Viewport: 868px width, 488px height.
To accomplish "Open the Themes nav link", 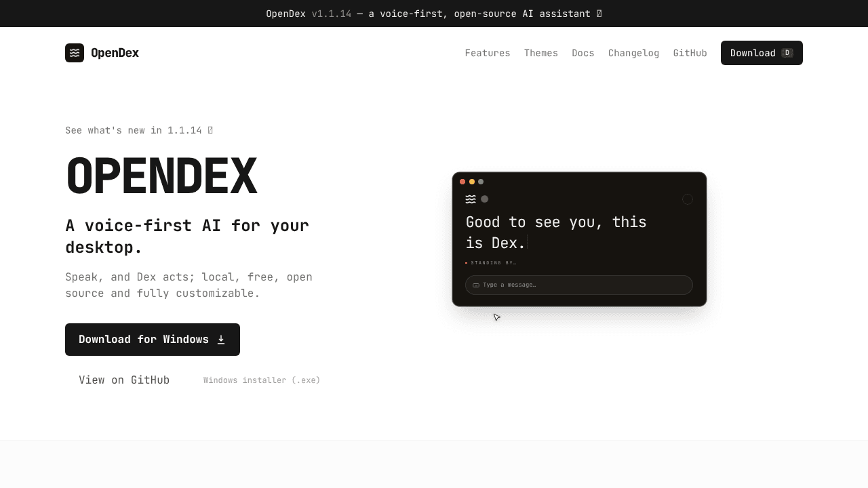I will [x=541, y=53].
